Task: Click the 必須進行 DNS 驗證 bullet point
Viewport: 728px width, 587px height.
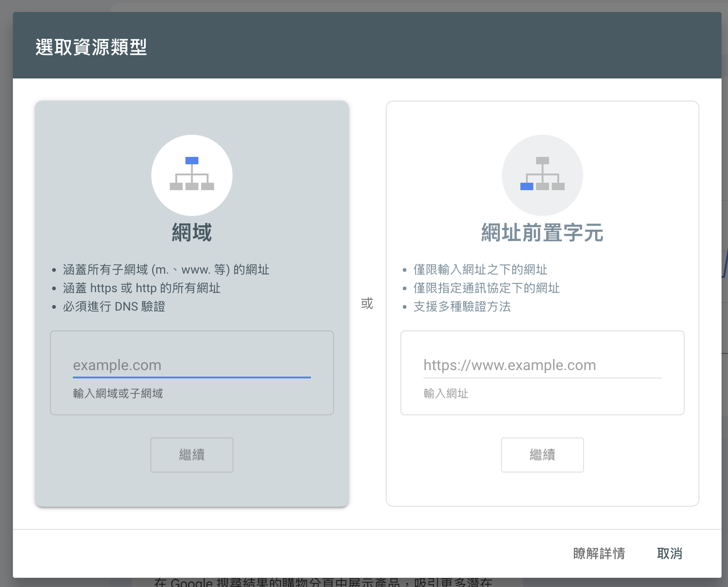Action: (114, 306)
